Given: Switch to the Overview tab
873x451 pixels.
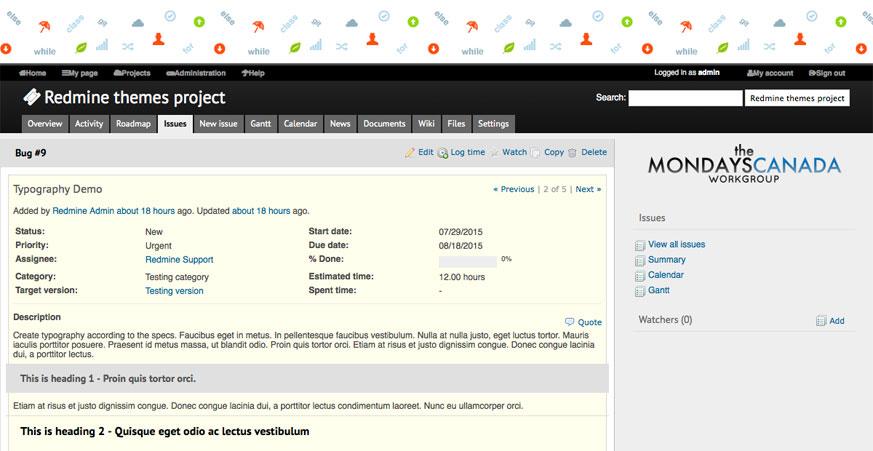Looking at the screenshot, I should 45,124.
